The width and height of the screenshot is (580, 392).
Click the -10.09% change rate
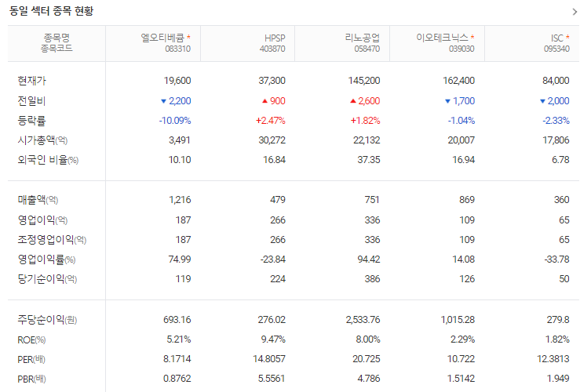click(175, 121)
